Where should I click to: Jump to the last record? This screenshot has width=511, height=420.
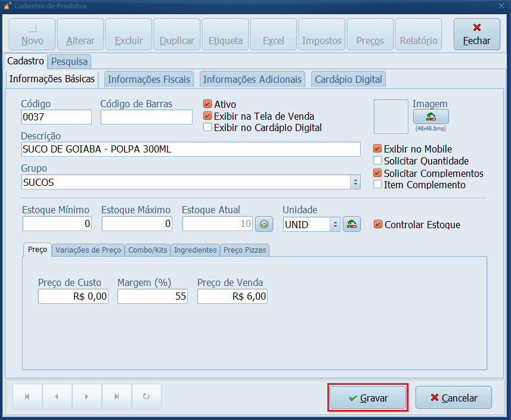pyautogui.click(x=117, y=397)
